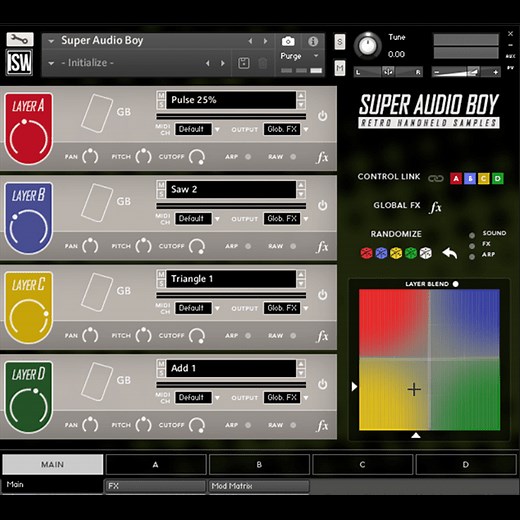The width and height of the screenshot is (520, 520).
Task: Save the current preset with disk icon
Action: [244, 63]
